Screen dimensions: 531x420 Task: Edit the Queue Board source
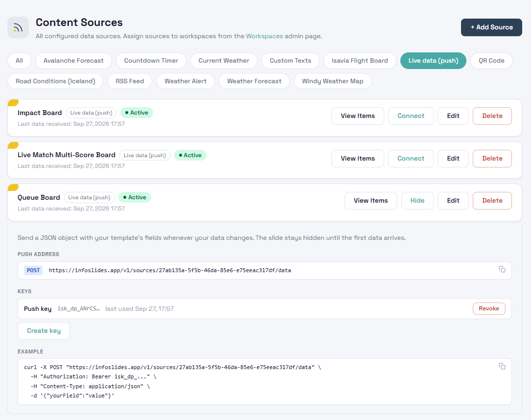coord(453,201)
